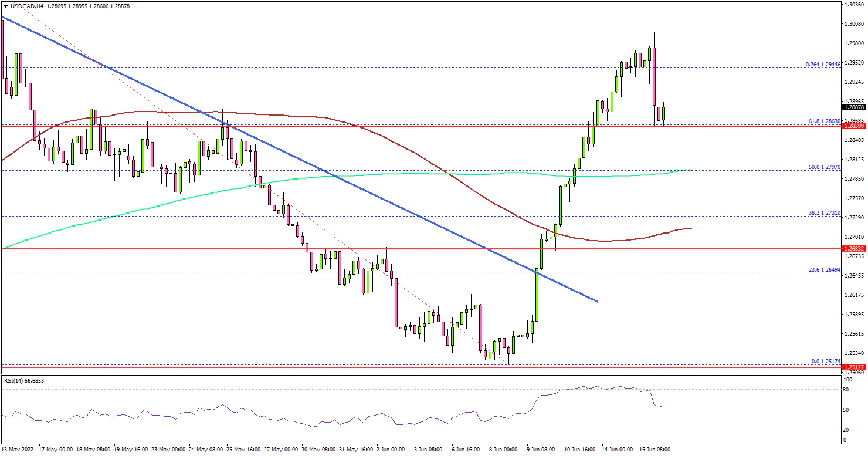The image size is (868, 456).
Task: Click the 13 May 2022 date label
Action: pyautogui.click(x=18, y=450)
